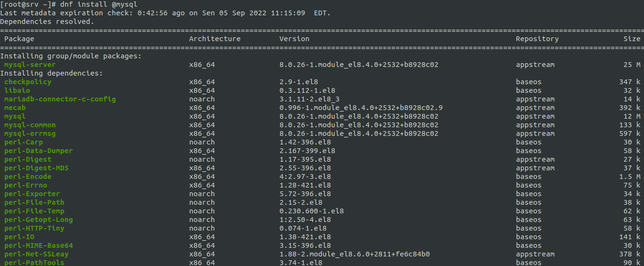Viewport: 644px width, 266px height.
Task: Click the Repository column header
Action: [x=537, y=39]
